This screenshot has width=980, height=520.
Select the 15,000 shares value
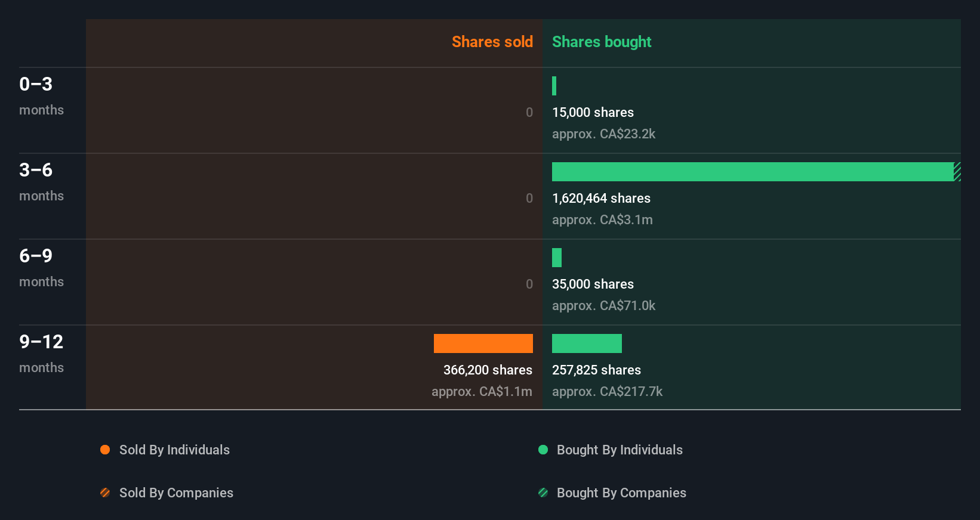pyautogui.click(x=593, y=112)
